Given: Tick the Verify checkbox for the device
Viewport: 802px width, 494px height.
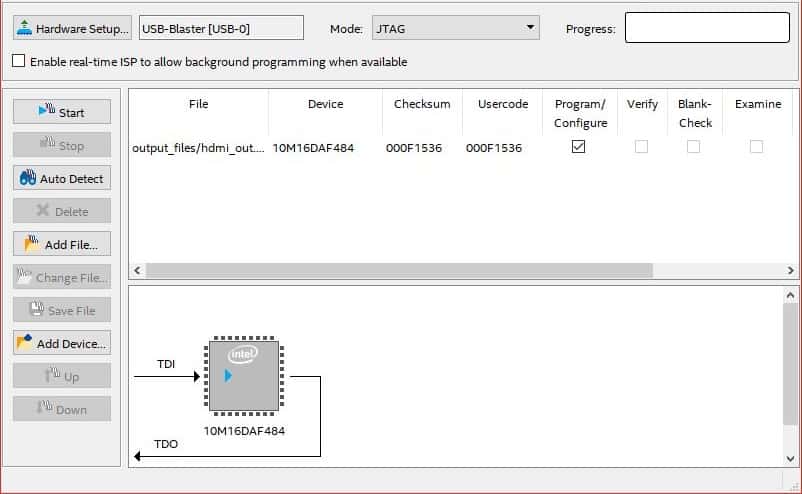Looking at the screenshot, I should click(x=641, y=147).
